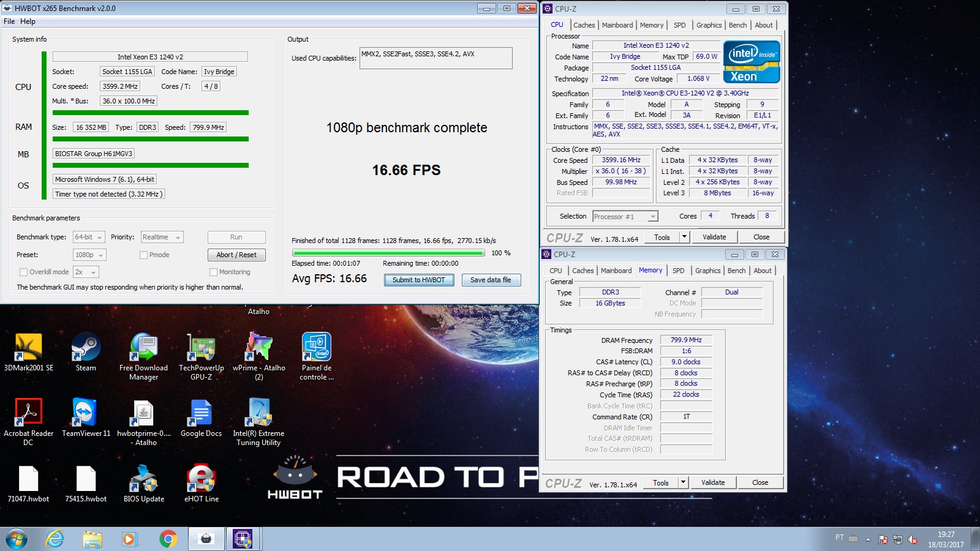The image size is (980, 551).
Task: Open the Processor #1 selection dropdown
Action: (625, 217)
